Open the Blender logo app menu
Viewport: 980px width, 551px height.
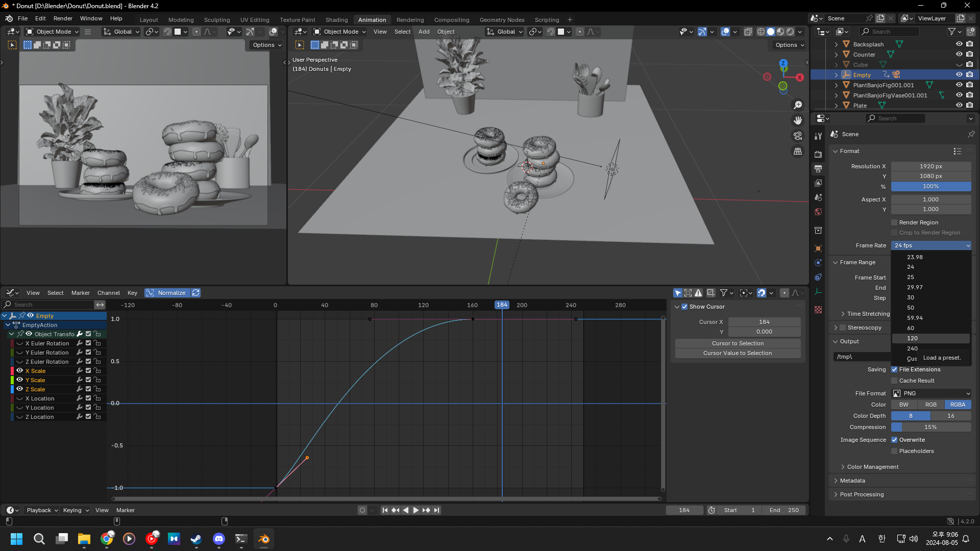[x=9, y=18]
